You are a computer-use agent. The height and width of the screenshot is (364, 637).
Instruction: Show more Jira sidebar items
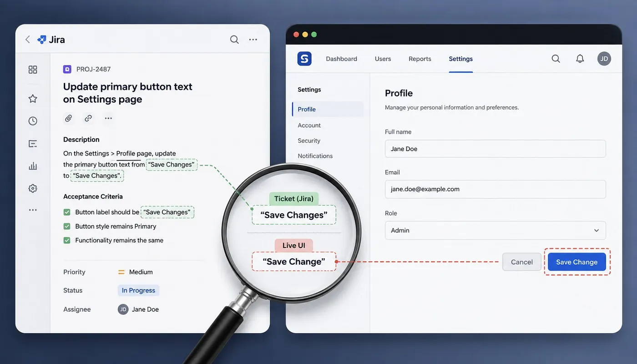[x=33, y=210]
